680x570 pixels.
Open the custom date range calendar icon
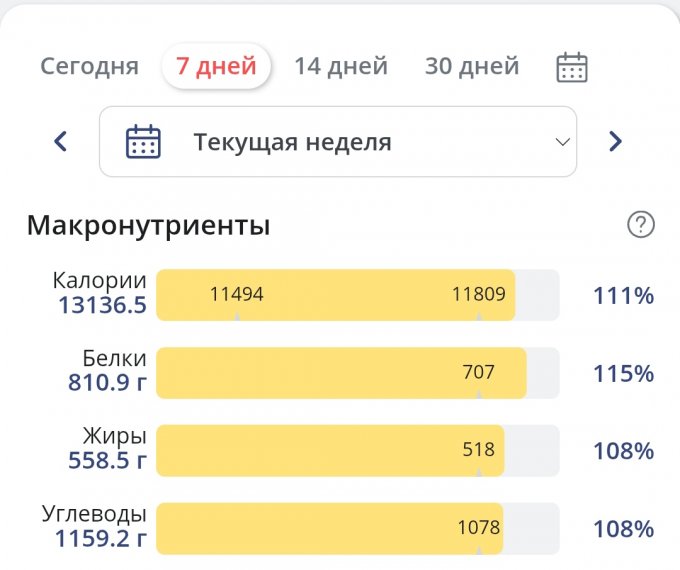click(571, 67)
